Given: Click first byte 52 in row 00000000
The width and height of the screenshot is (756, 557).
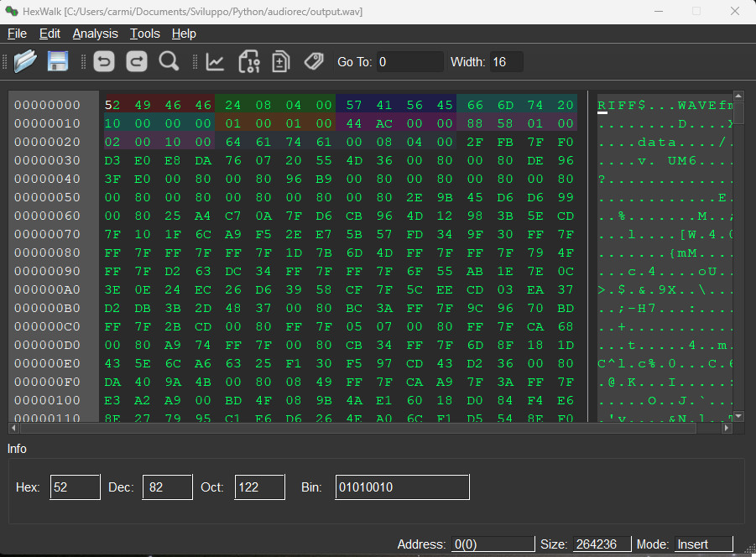Looking at the screenshot, I should point(112,105).
